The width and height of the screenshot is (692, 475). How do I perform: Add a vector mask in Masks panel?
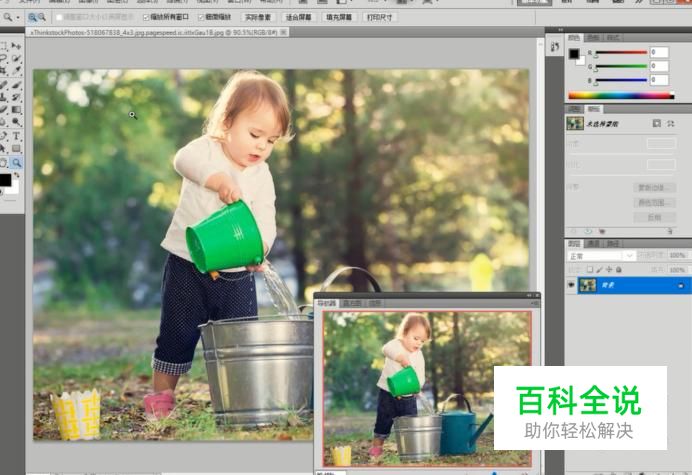tap(670, 124)
